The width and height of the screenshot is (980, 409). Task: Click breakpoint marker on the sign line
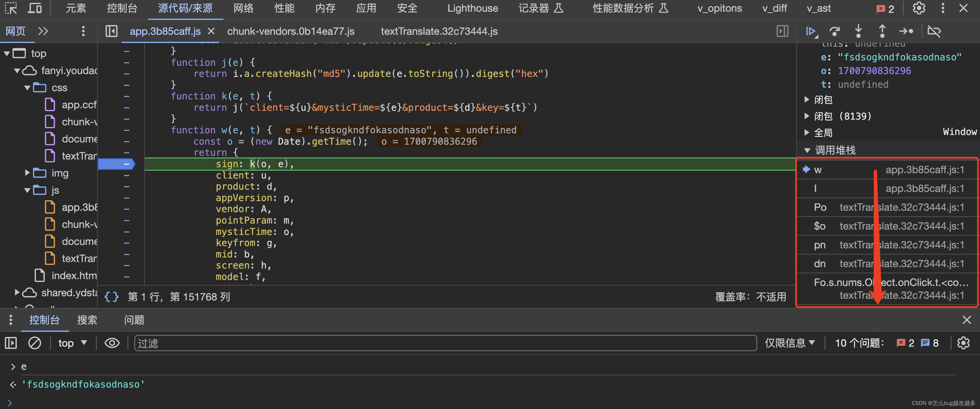116,164
